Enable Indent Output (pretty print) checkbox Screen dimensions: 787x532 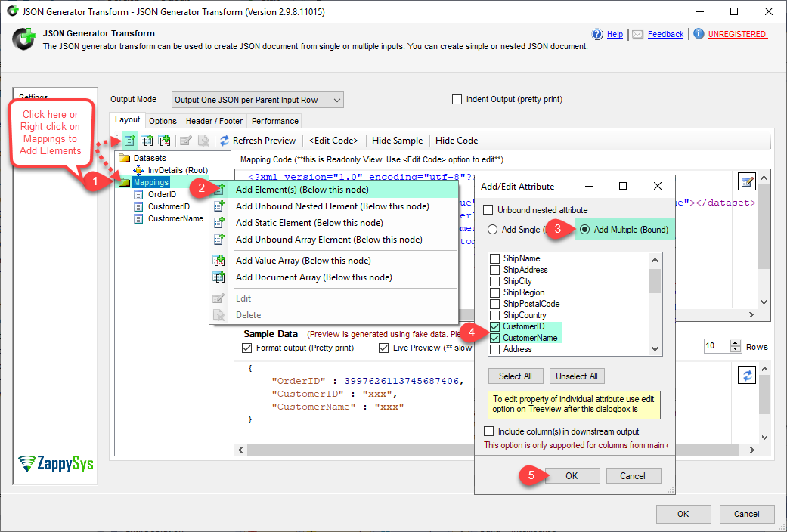(x=457, y=100)
